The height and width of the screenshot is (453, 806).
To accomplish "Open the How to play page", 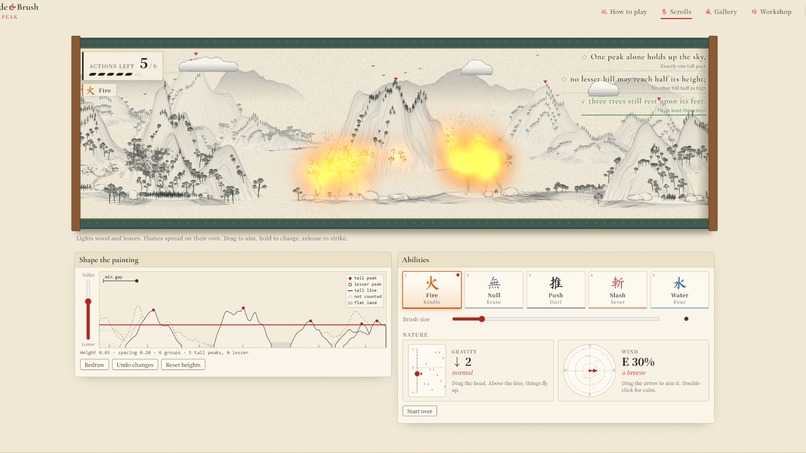I will click(x=624, y=12).
